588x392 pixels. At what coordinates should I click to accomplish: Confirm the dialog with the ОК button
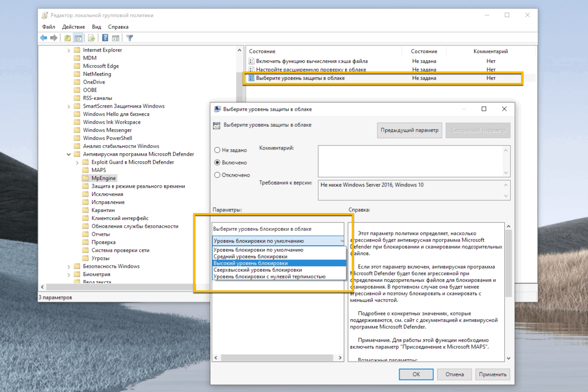pos(416,374)
